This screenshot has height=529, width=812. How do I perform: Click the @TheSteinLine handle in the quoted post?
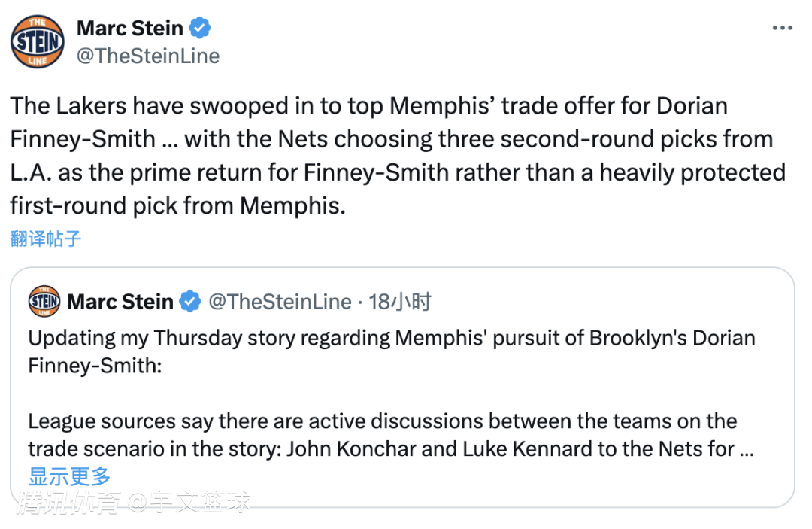[280, 302]
